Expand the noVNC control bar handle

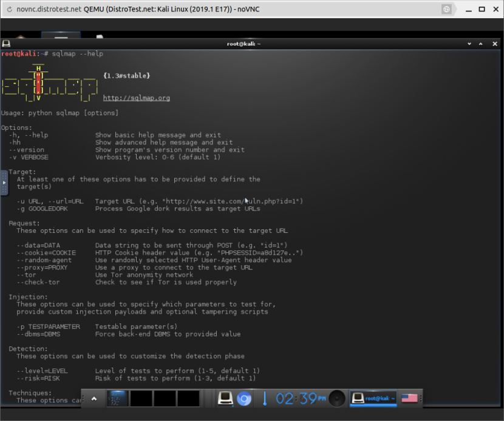[x=4, y=183]
